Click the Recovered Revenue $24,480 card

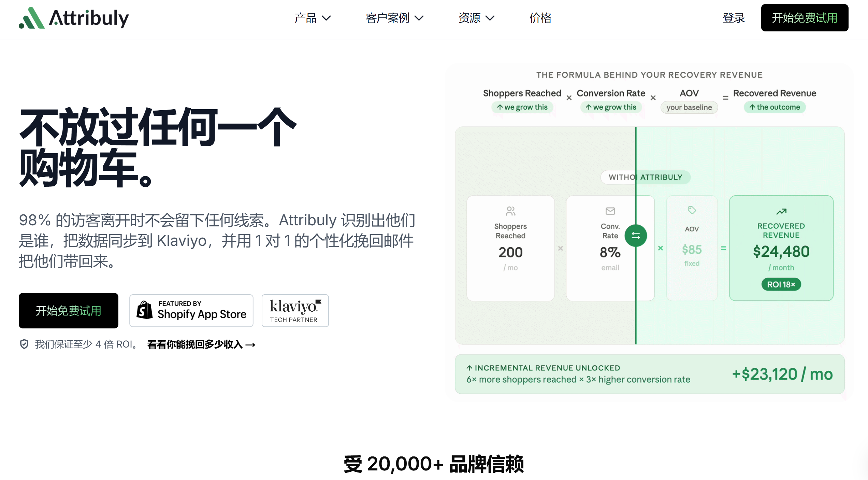(781, 248)
